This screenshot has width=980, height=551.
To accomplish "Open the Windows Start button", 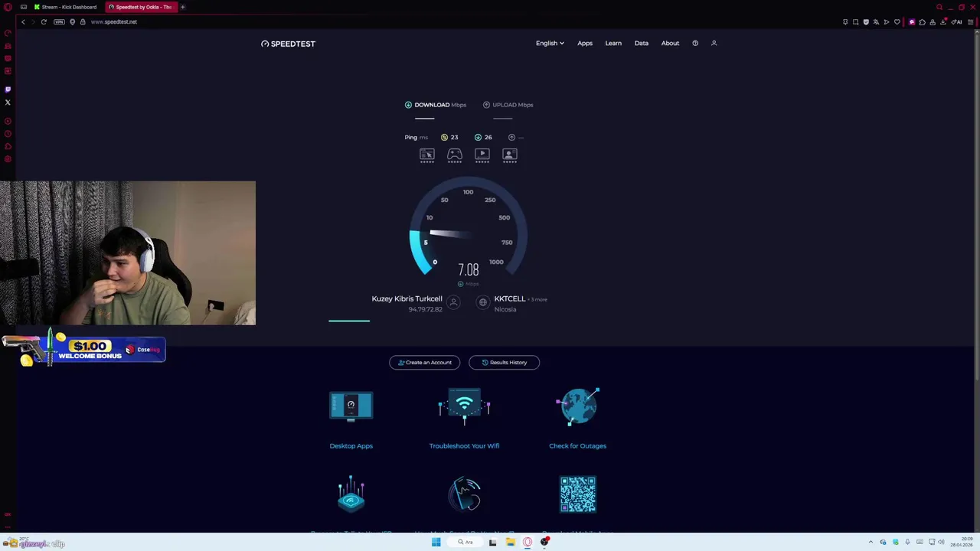I will tap(436, 543).
